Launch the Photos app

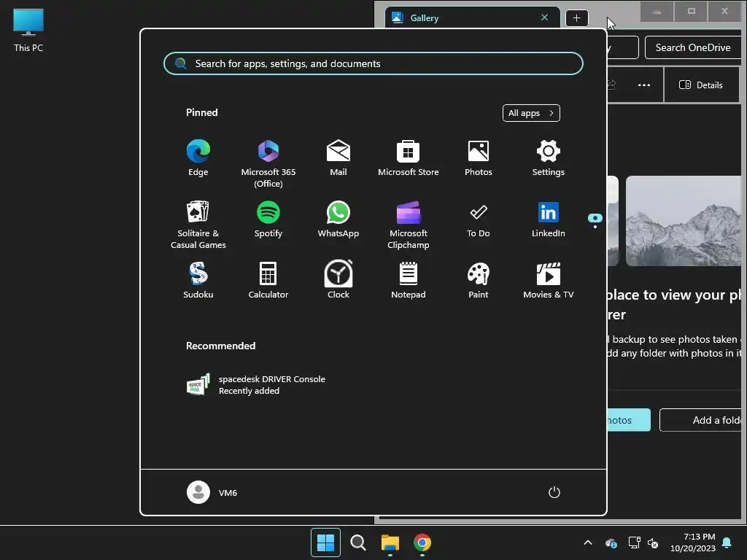[x=479, y=158]
